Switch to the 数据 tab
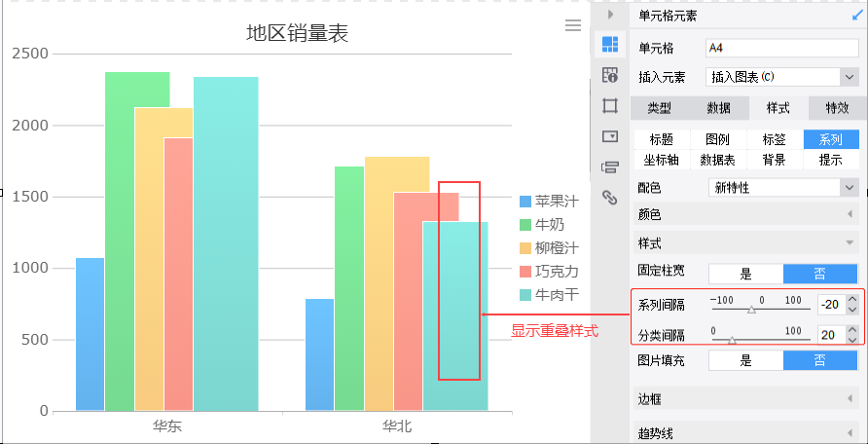 click(x=718, y=108)
